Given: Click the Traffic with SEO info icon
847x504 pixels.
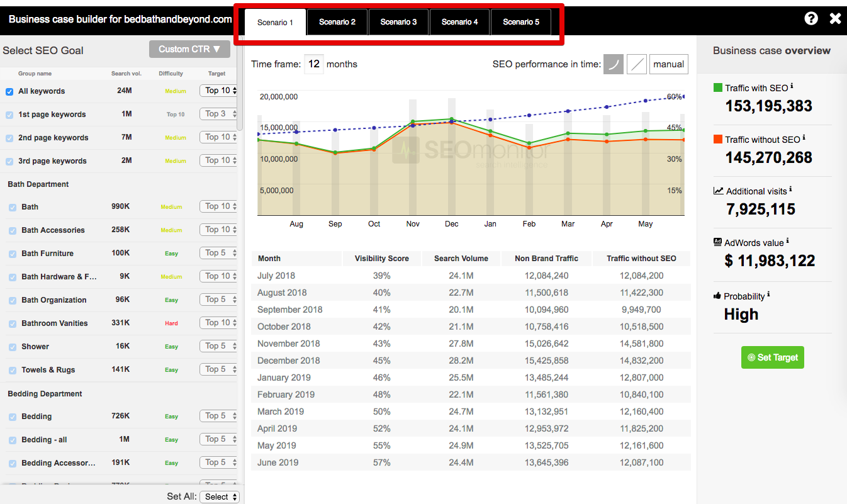Looking at the screenshot, I should (x=792, y=87).
